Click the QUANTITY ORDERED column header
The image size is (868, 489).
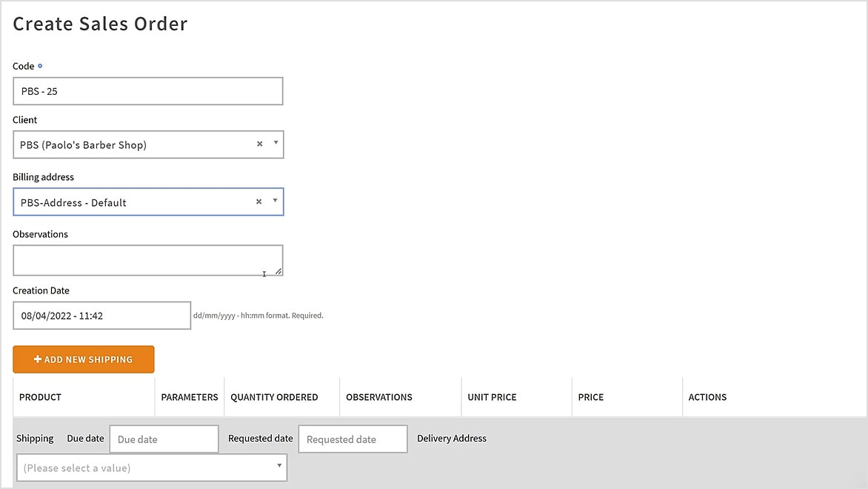click(274, 397)
